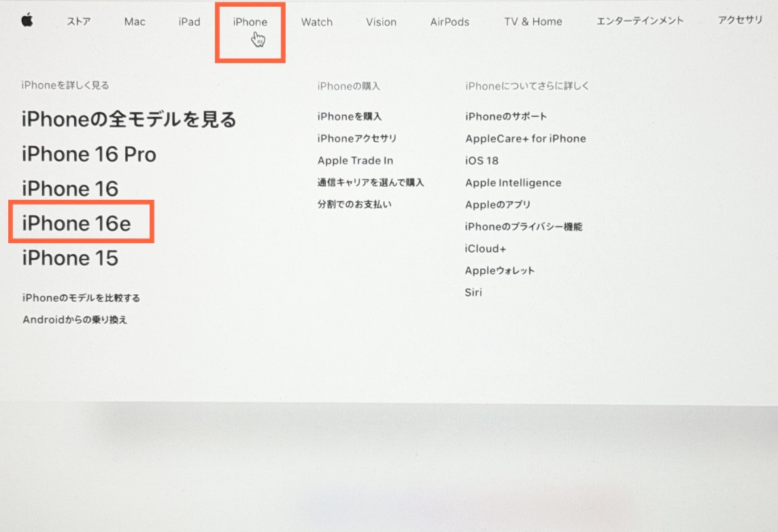This screenshot has width=778, height=532.
Task: Open the iCloud+ link
Action: (486, 249)
